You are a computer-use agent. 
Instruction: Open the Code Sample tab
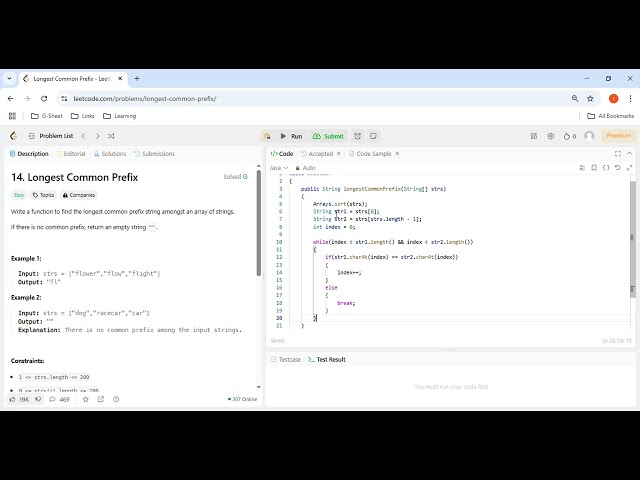pyautogui.click(x=370, y=154)
